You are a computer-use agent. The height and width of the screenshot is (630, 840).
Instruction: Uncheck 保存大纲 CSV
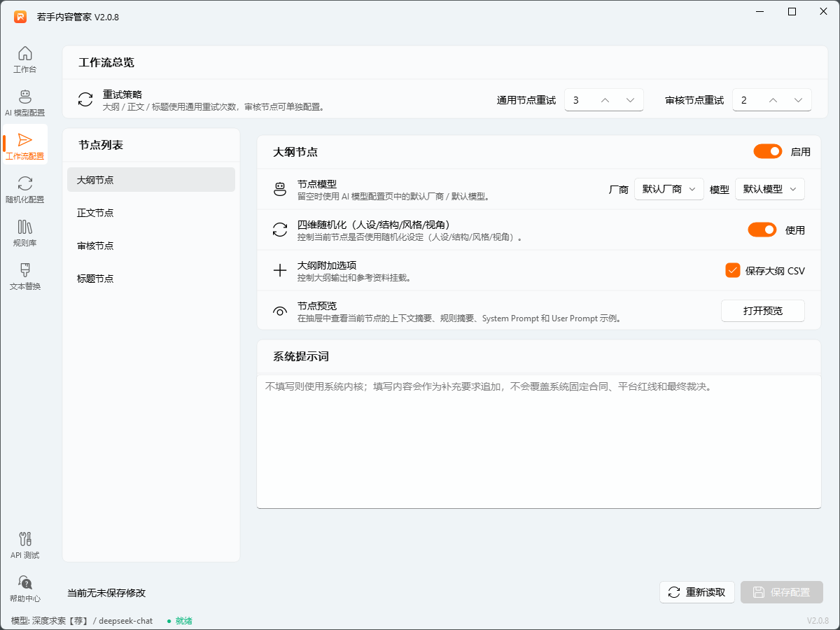coord(732,270)
